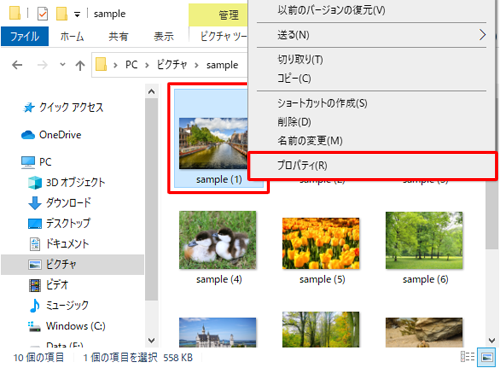Click PC in the address bar
The width and height of the screenshot is (500, 368).
(131, 65)
